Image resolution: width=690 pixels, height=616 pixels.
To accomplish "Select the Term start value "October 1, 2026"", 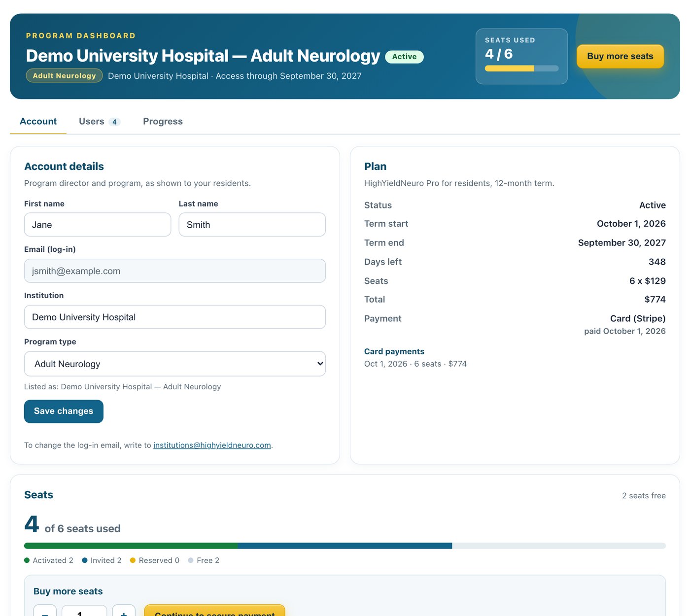I will click(x=631, y=224).
